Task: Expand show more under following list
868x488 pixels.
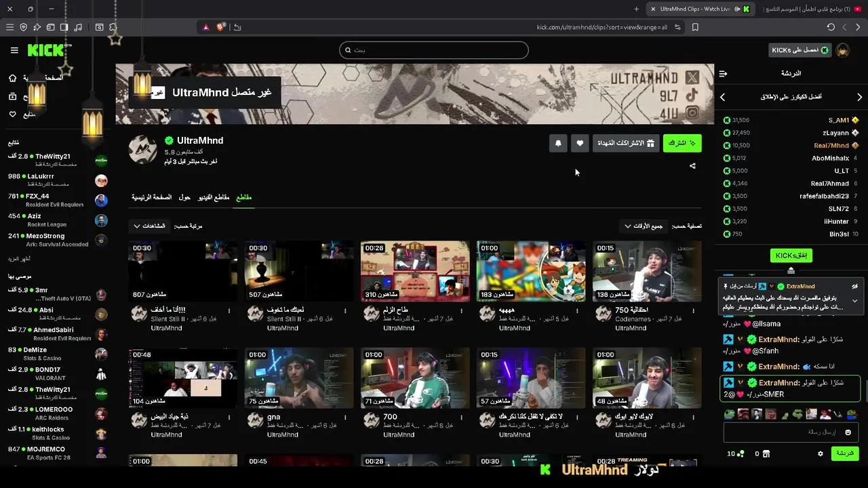Action: tap(19, 259)
